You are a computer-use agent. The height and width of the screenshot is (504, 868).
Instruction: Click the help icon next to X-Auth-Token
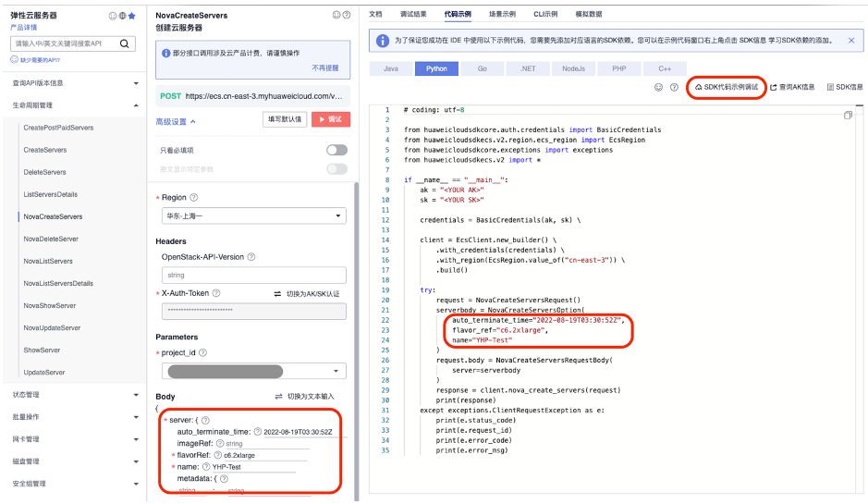[216, 293]
